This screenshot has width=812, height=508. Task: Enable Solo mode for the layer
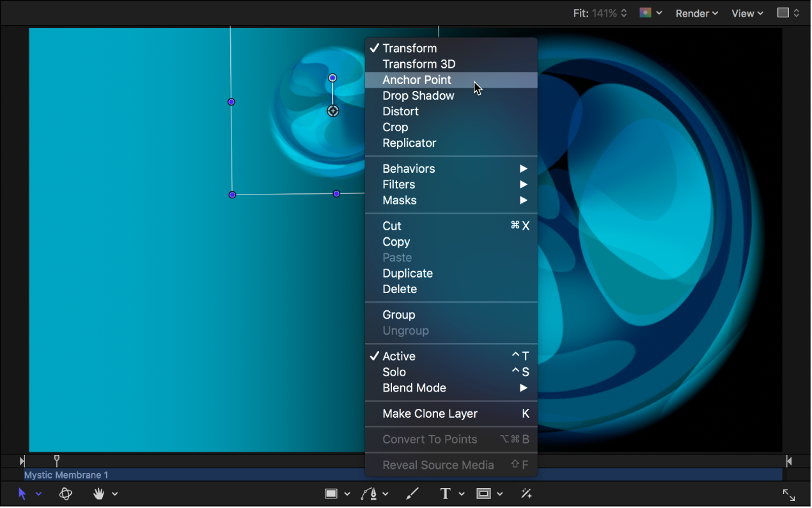click(394, 372)
